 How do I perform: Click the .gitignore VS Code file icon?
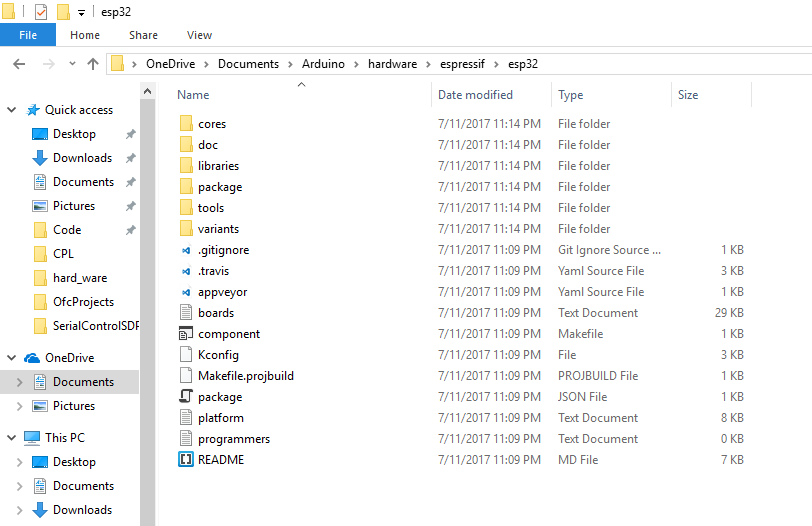(x=186, y=250)
